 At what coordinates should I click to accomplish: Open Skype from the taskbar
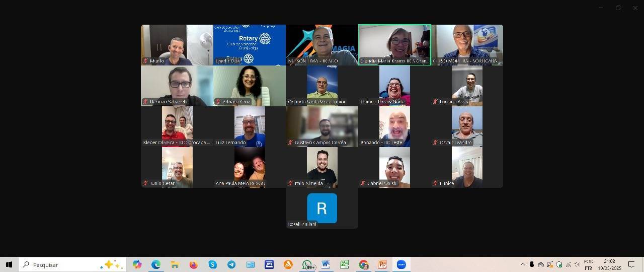coord(212,264)
